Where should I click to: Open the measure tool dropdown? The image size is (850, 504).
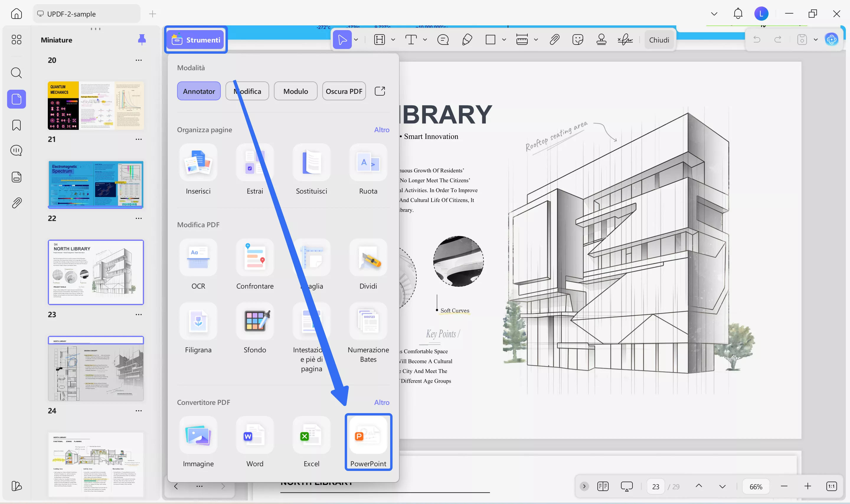[x=536, y=40]
